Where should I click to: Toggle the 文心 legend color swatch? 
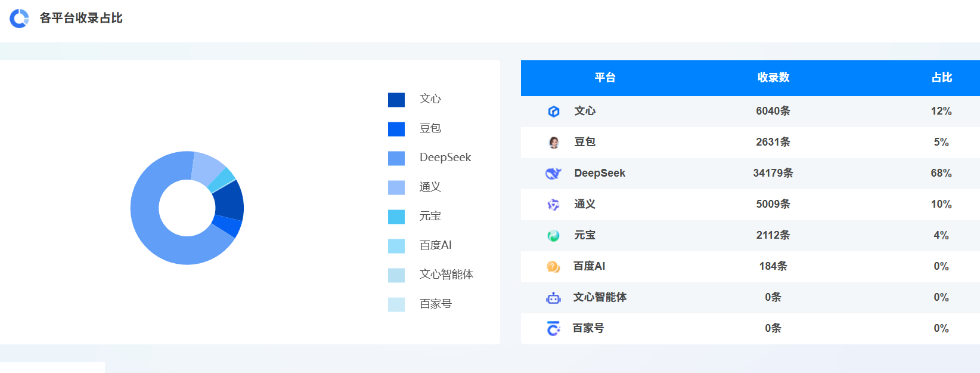point(396,100)
